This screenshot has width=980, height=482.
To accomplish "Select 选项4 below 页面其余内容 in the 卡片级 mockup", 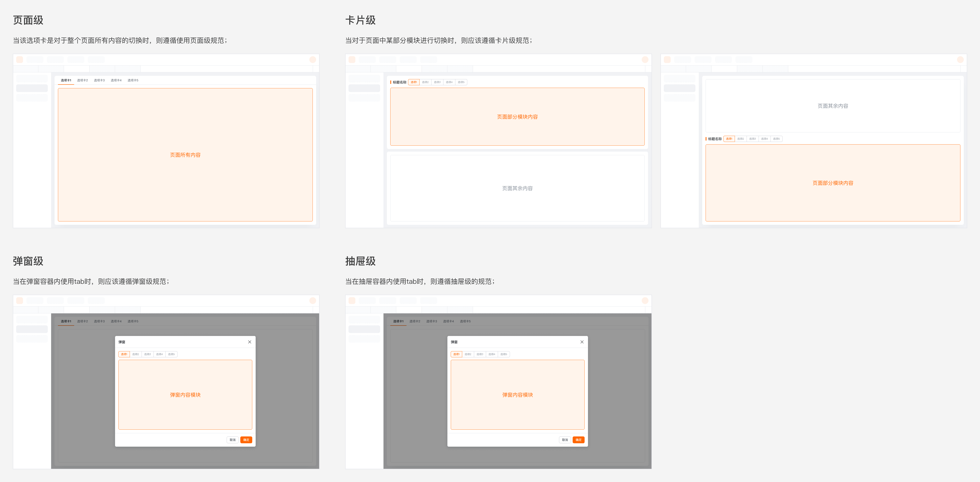I will (x=765, y=139).
